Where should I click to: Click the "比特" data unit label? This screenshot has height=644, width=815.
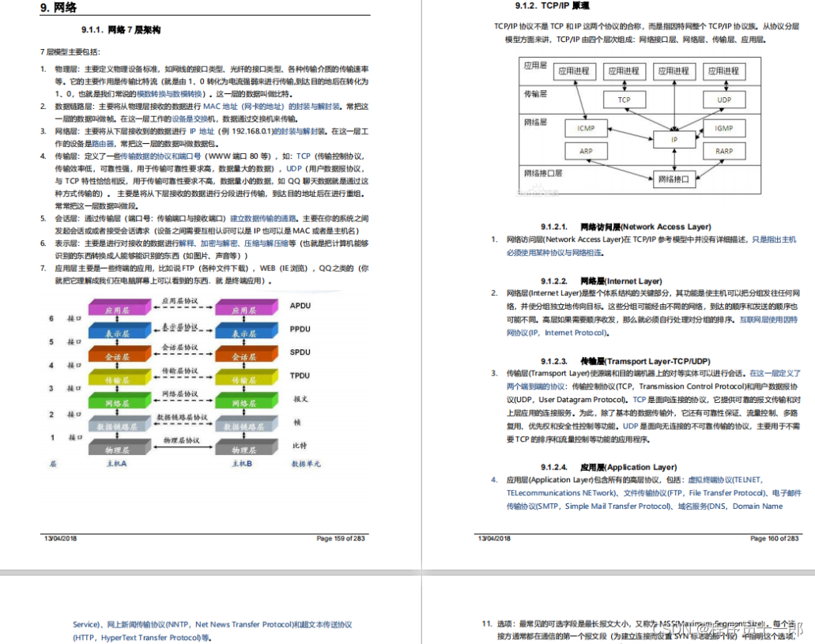point(300,446)
